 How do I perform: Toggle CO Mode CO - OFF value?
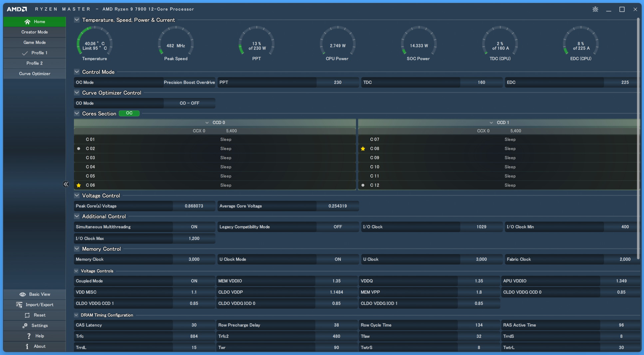pyautogui.click(x=189, y=103)
